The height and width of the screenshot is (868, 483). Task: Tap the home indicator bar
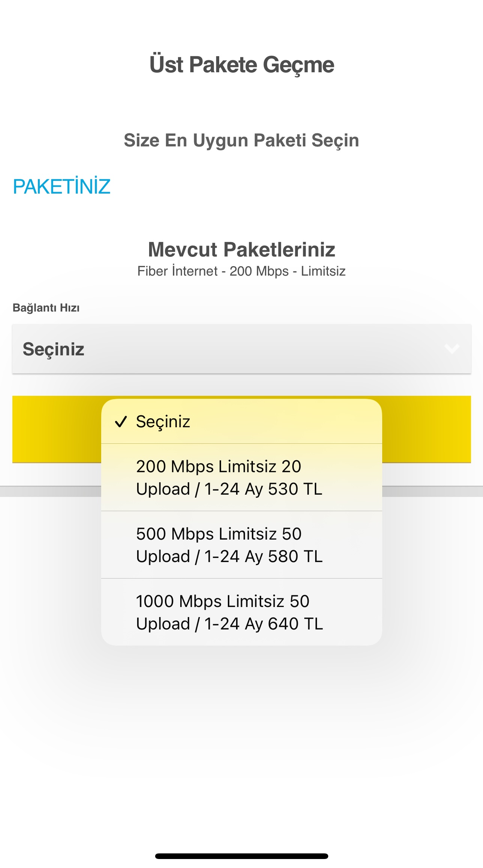[241, 856]
